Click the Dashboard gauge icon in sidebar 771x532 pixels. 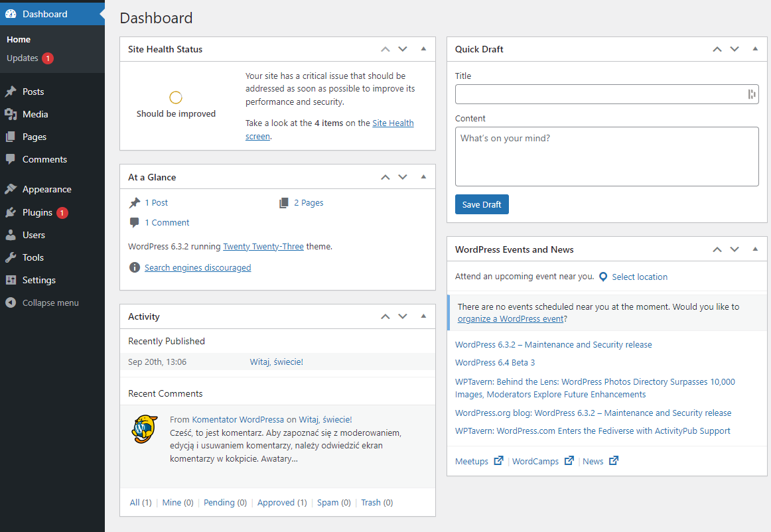(x=11, y=14)
